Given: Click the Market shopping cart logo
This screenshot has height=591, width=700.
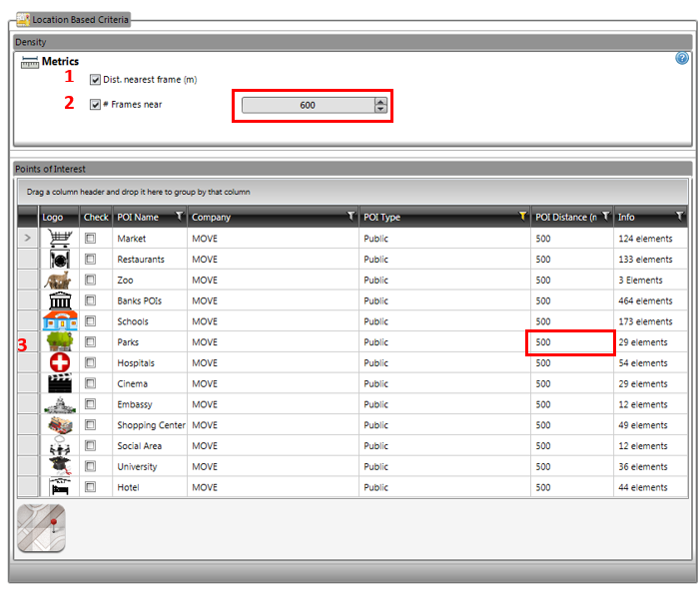Looking at the screenshot, I should pos(59,239).
